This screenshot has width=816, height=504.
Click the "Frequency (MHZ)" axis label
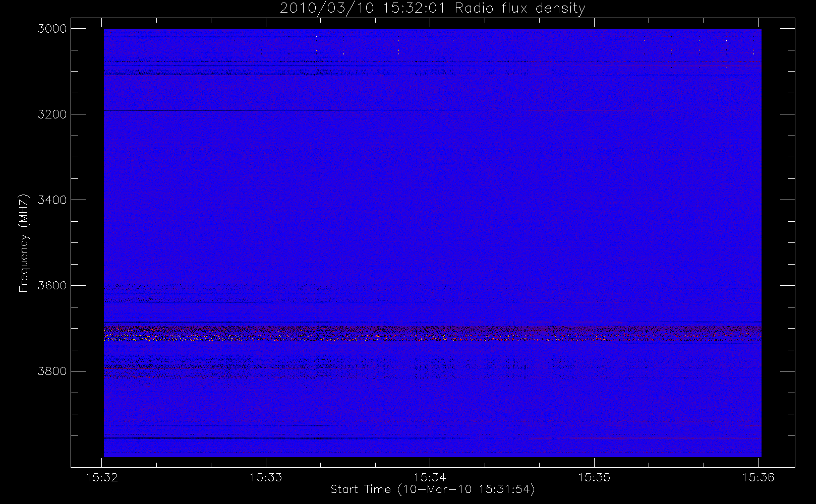click(23, 243)
